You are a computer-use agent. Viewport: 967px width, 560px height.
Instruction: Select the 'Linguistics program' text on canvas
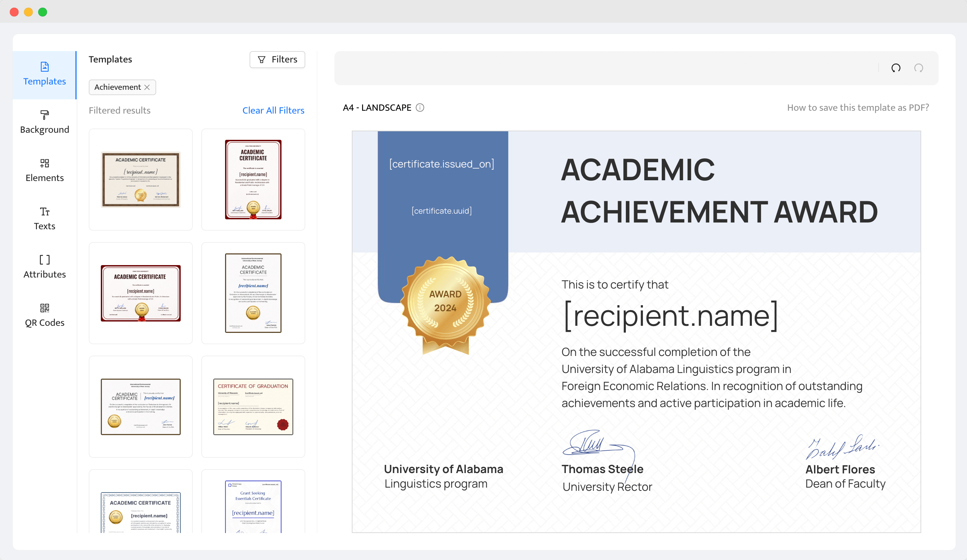click(436, 484)
